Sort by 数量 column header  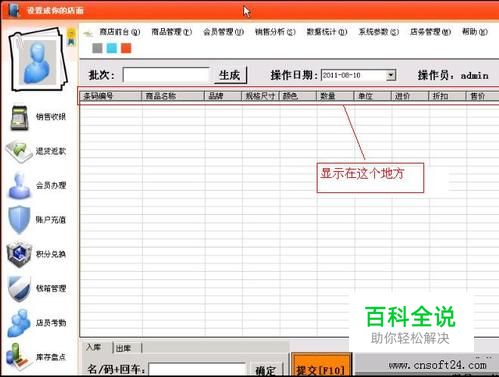point(335,96)
